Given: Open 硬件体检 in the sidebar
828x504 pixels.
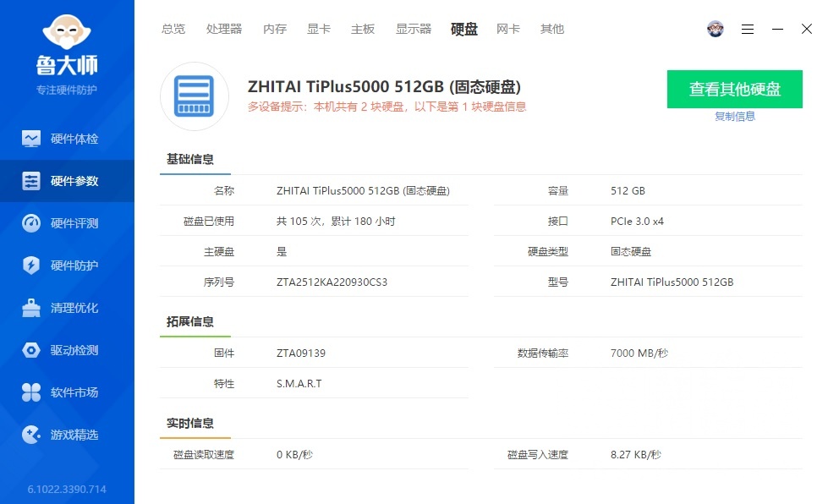Looking at the screenshot, I should 68,138.
